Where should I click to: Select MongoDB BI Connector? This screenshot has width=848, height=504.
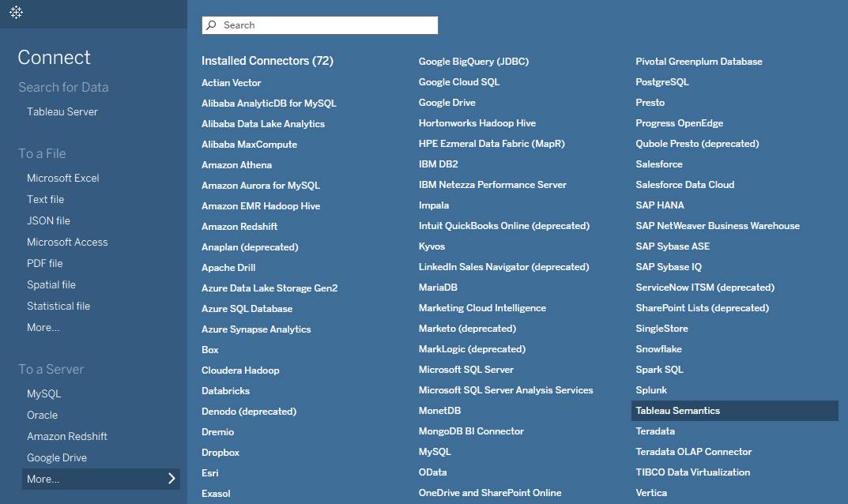471,431
